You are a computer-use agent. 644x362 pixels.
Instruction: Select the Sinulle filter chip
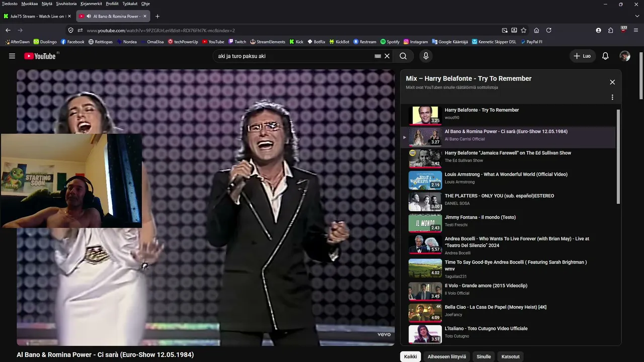point(484,356)
